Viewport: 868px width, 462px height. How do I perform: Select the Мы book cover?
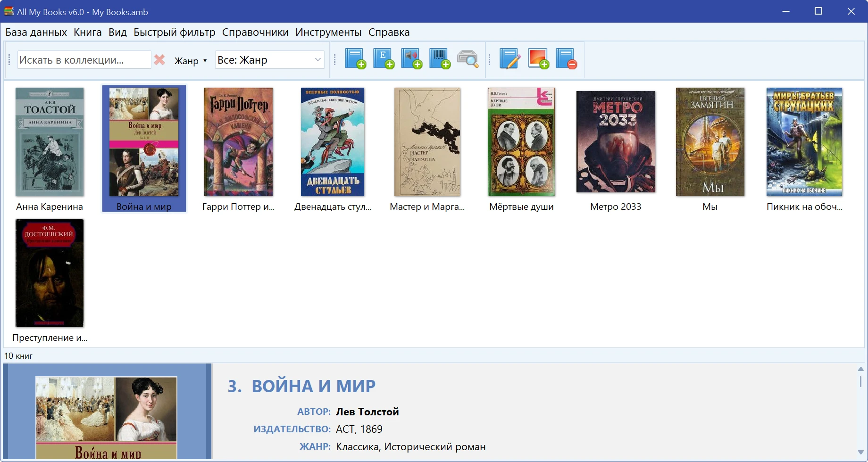coord(710,142)
